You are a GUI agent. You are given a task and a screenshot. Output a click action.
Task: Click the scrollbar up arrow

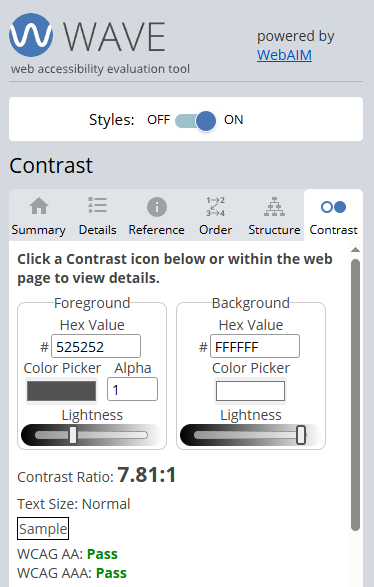(x=355, y=250)
